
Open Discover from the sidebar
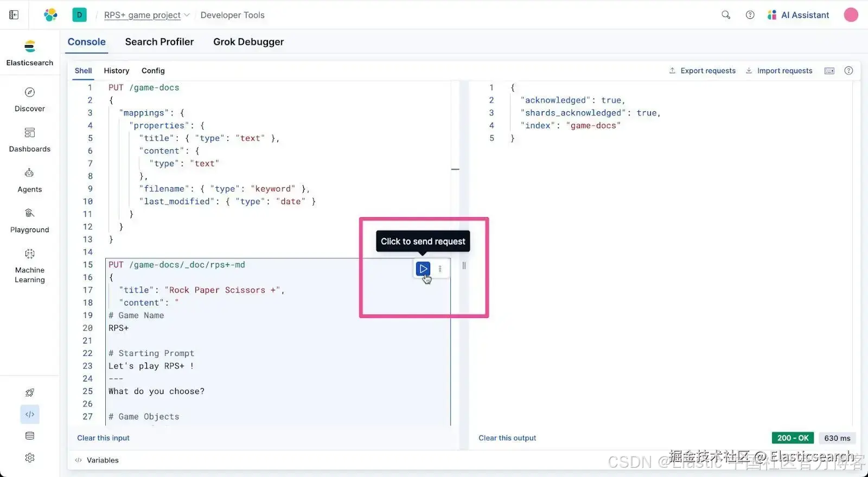30,100
